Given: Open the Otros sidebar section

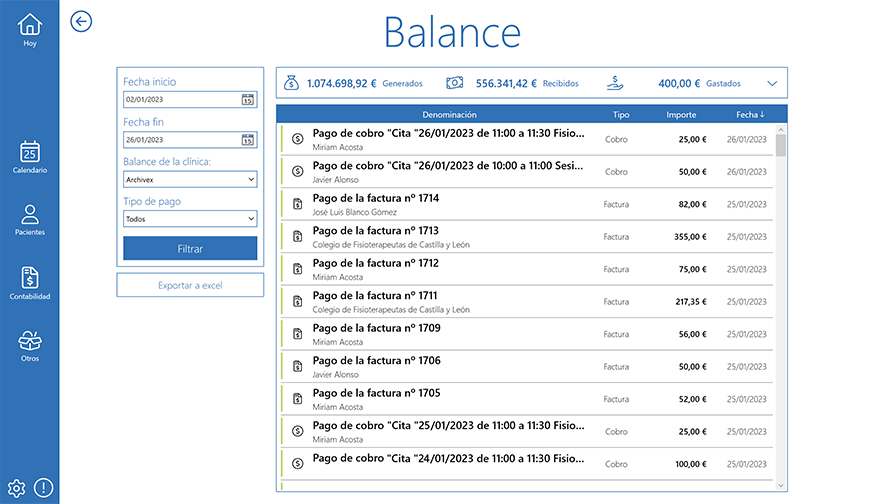Looking at the screenshot, I should tap(30, 345).
